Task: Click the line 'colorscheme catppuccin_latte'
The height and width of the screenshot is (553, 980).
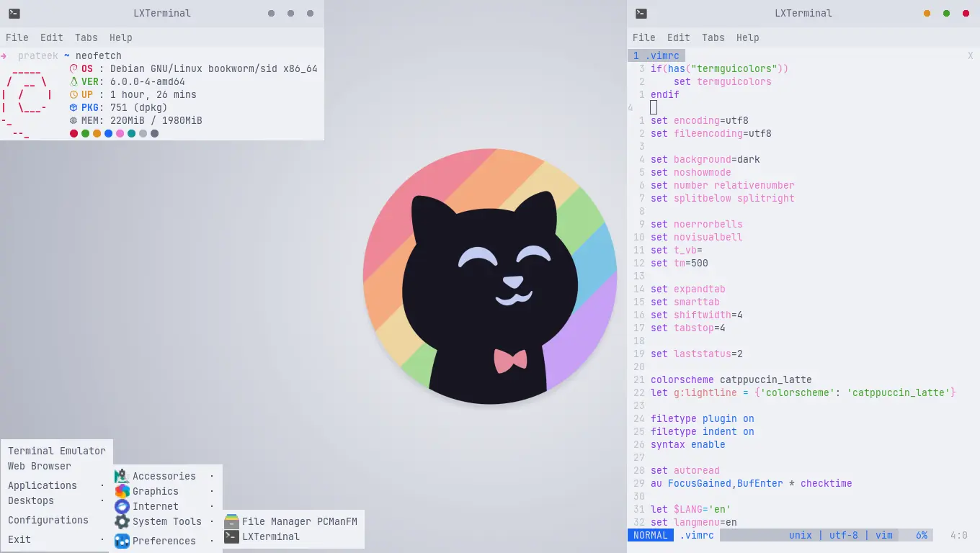Action: pyautogui.click(x=731, y=379)
